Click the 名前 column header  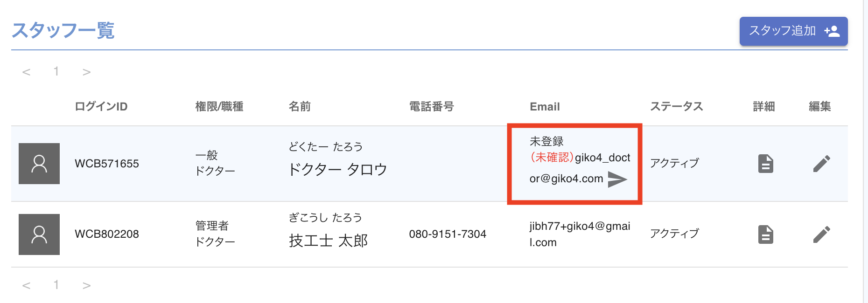[x=300, y=107]
